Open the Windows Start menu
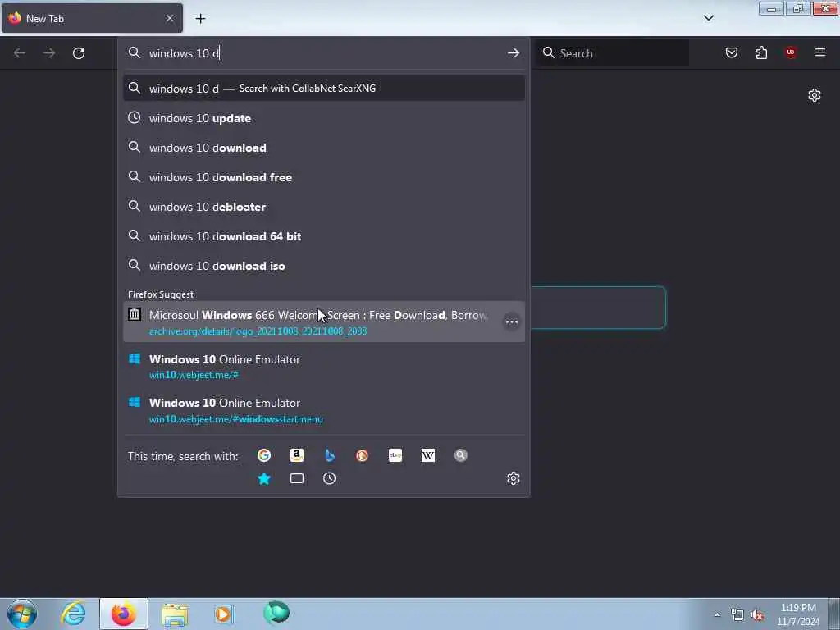840x630 pixels. coord(22,614)
